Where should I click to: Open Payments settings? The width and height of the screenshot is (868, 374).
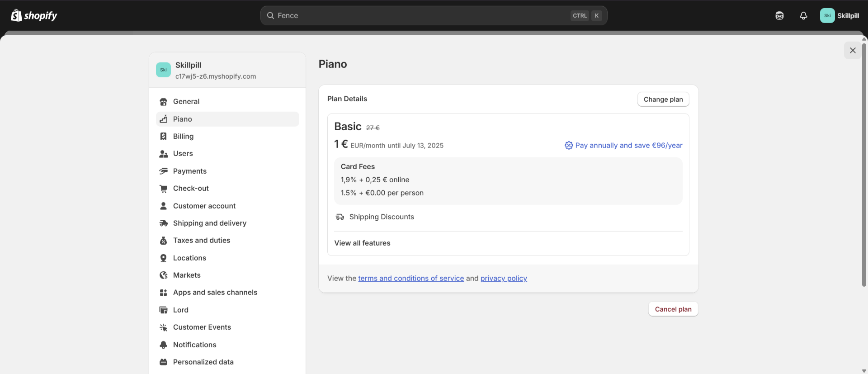227,171
